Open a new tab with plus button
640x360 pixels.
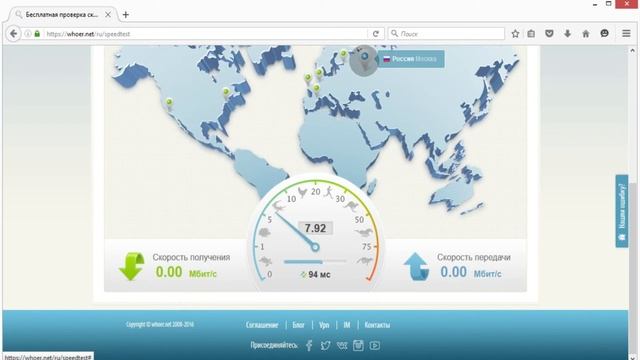click(x=126, y=15)
